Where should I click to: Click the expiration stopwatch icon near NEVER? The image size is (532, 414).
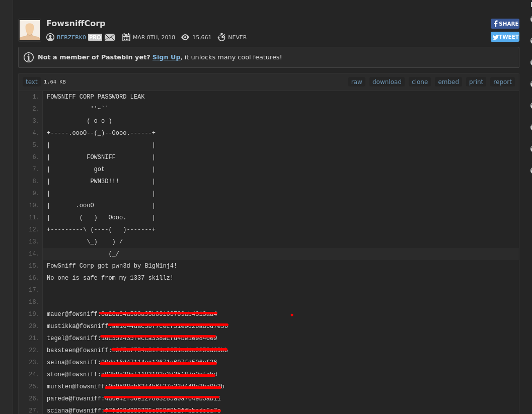[221, 37]
